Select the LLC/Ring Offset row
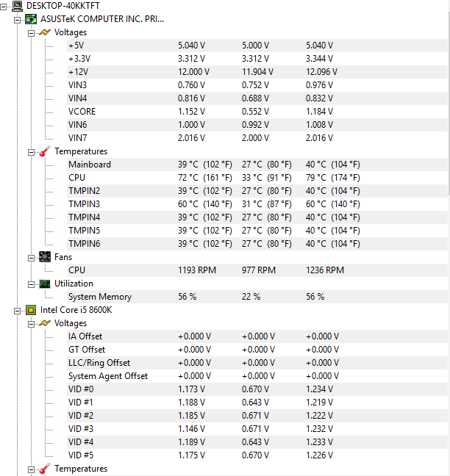Screen dimensions: 450x476 (99, 363)
